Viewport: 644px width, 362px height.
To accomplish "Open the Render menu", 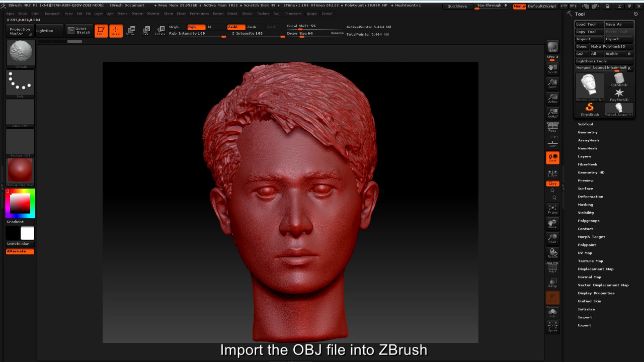I will pos(218,14).
